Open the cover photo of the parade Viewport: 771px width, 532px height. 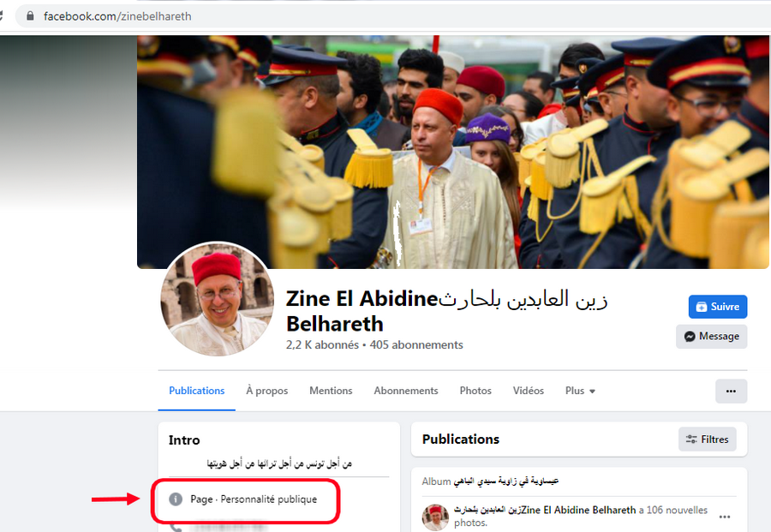452,152
